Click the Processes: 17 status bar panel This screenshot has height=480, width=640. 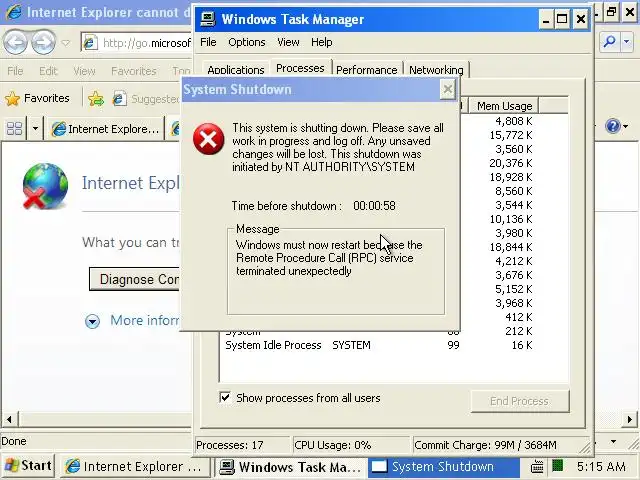click(242, 445)
